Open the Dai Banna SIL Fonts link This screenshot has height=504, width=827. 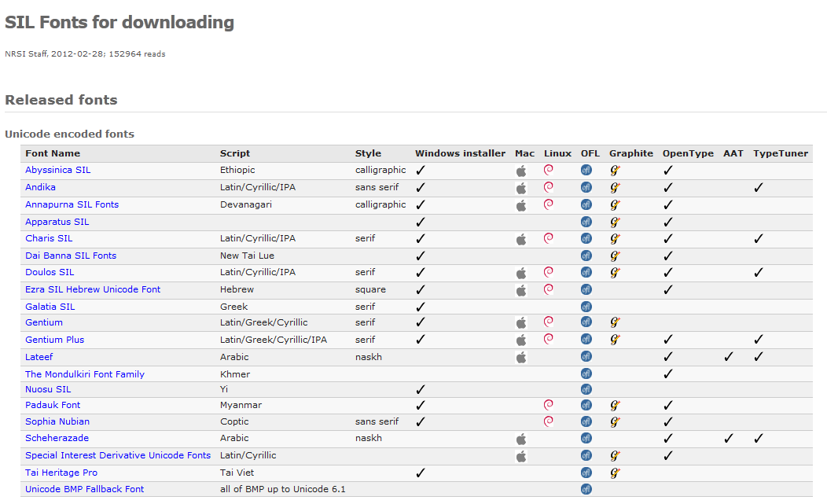71,256
